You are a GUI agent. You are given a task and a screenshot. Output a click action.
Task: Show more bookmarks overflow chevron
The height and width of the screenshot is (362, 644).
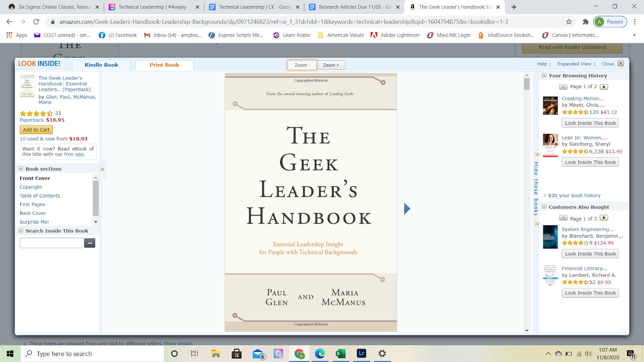coord(634,35)
